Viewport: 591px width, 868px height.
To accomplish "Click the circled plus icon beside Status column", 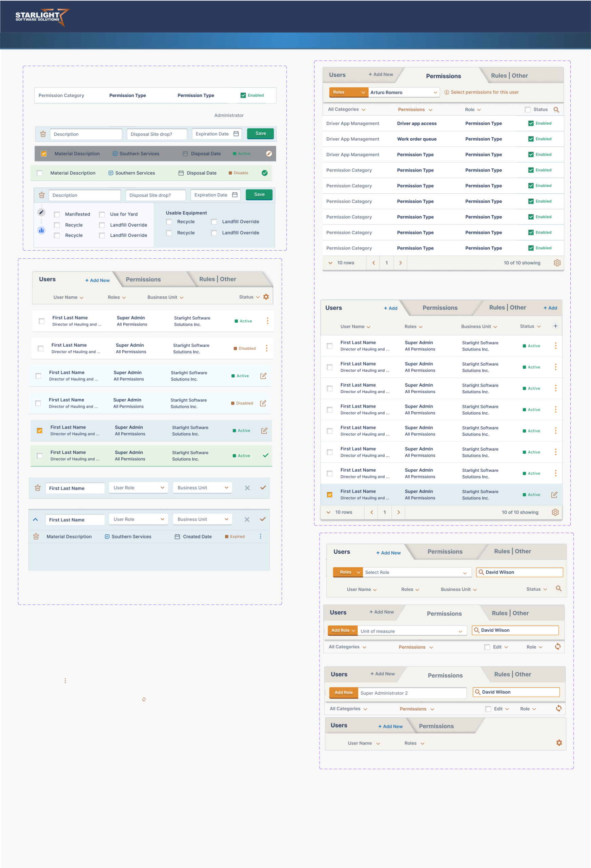I will pos(555,326).
